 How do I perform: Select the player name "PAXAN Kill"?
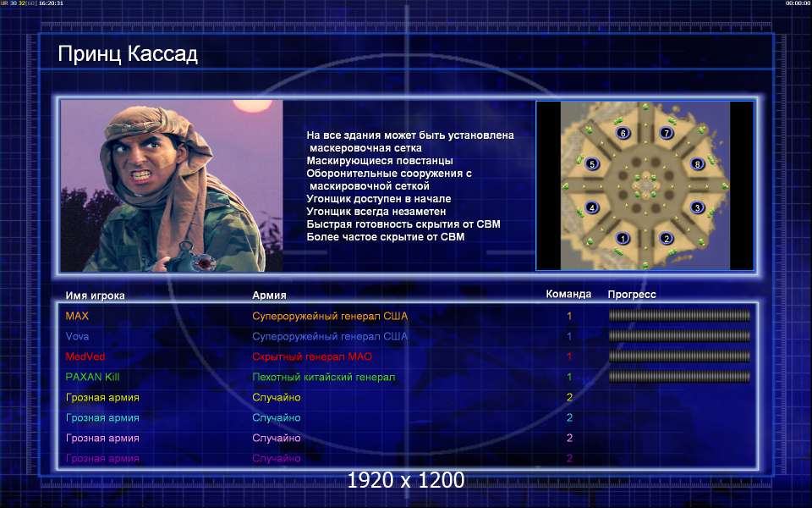coord(93,377)
